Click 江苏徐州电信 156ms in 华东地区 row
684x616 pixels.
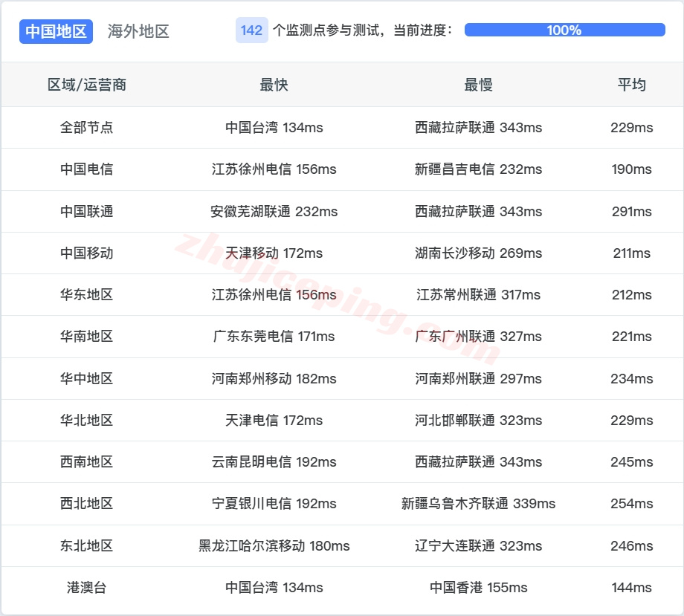point(274,295)
